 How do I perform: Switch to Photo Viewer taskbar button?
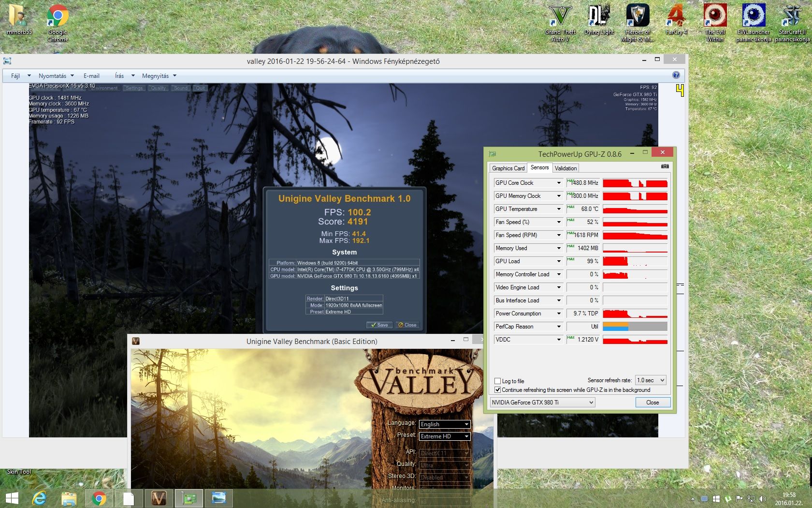click(x=219, y=498)
